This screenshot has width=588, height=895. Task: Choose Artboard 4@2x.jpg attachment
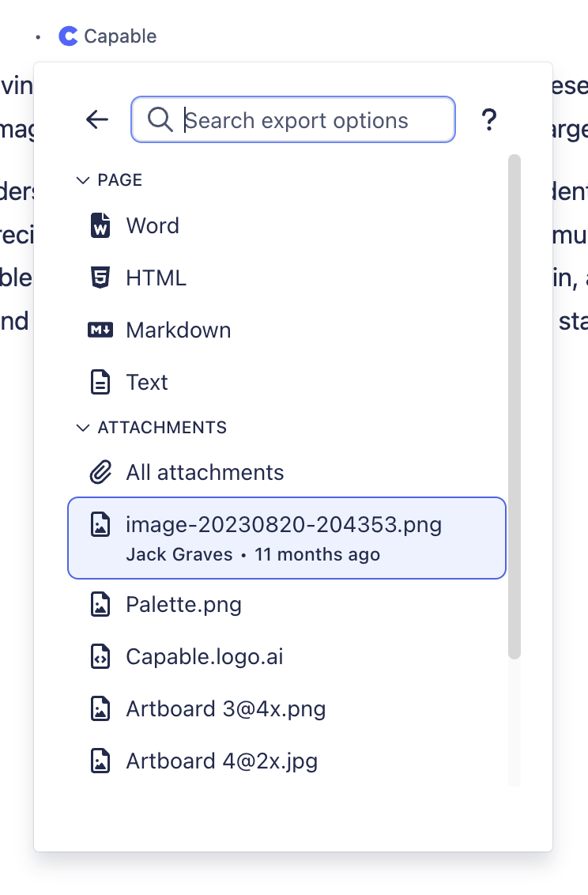pyautogui.click(x=222, y=761)
